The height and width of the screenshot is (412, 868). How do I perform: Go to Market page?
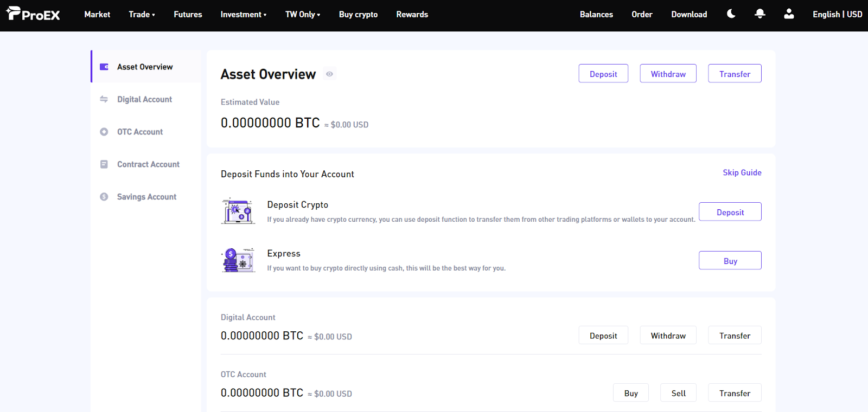[x=97, y=15]
